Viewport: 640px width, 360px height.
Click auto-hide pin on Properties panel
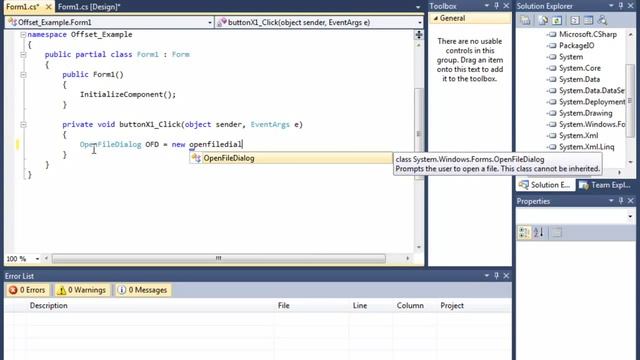[x=621, y=201]
